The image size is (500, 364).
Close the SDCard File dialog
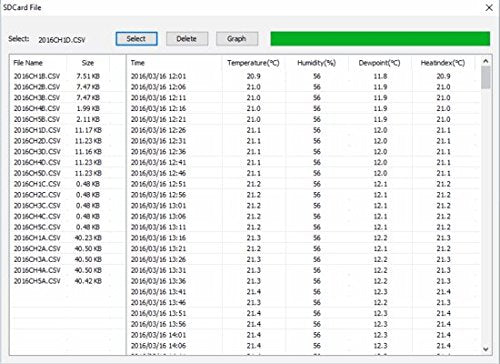point(489,8)
